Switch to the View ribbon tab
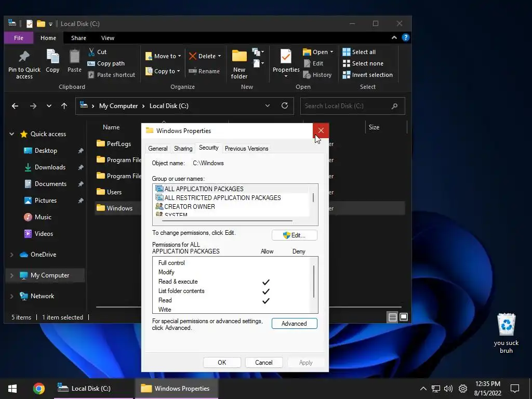 coord(108,38)
